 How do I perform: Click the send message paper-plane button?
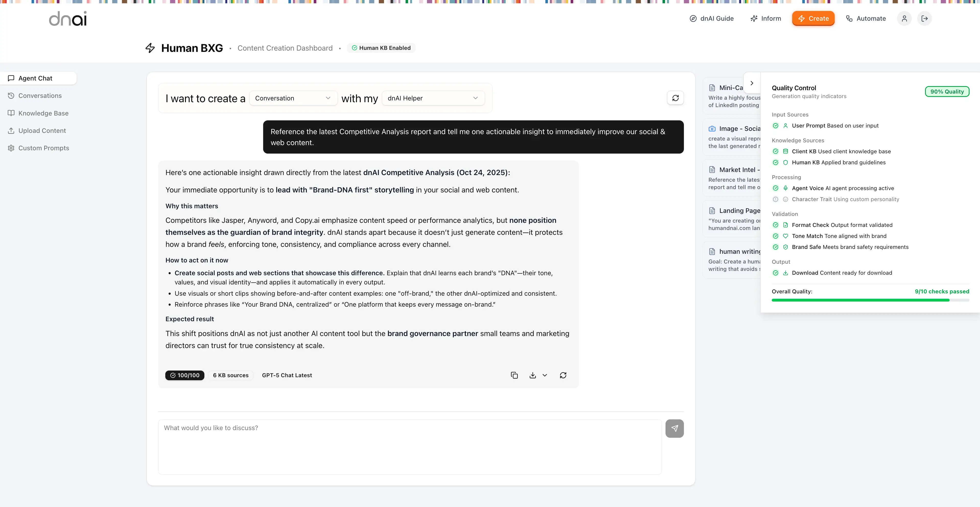pos(674,429)
